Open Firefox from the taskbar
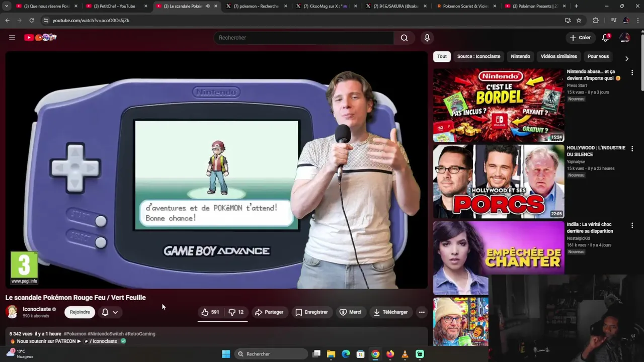 click(390, 354)
